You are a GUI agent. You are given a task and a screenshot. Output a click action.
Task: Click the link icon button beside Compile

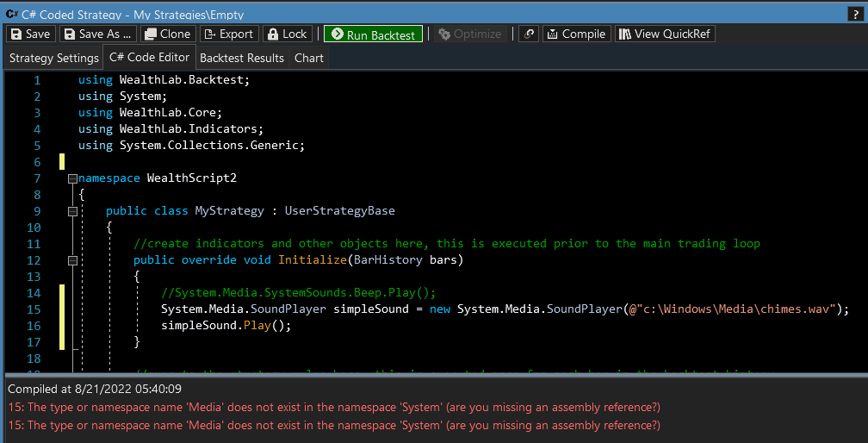pyautogui.click(x=529, y=34)
